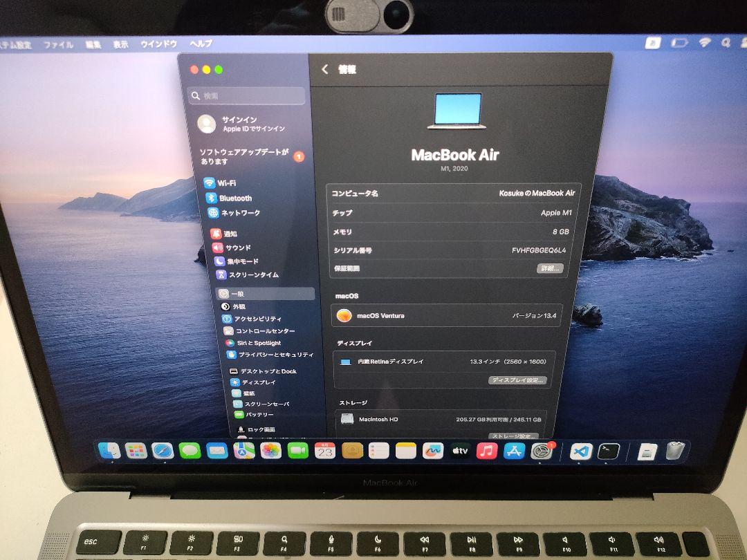
Task: Open 集中モード settings in sidebar
Action: point(237,261)
